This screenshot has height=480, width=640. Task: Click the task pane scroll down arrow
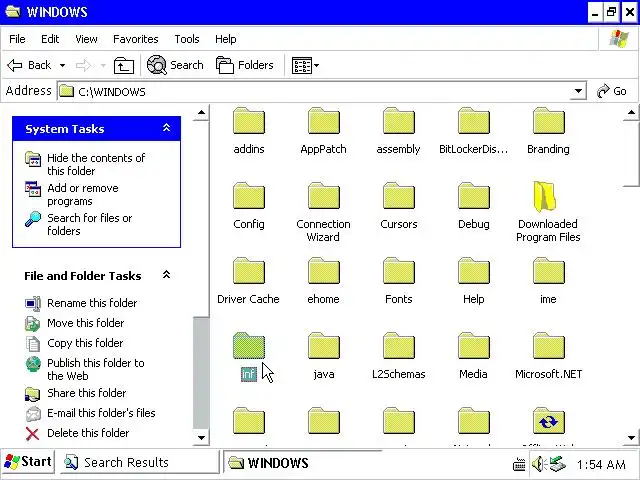(x=201, y=438)
